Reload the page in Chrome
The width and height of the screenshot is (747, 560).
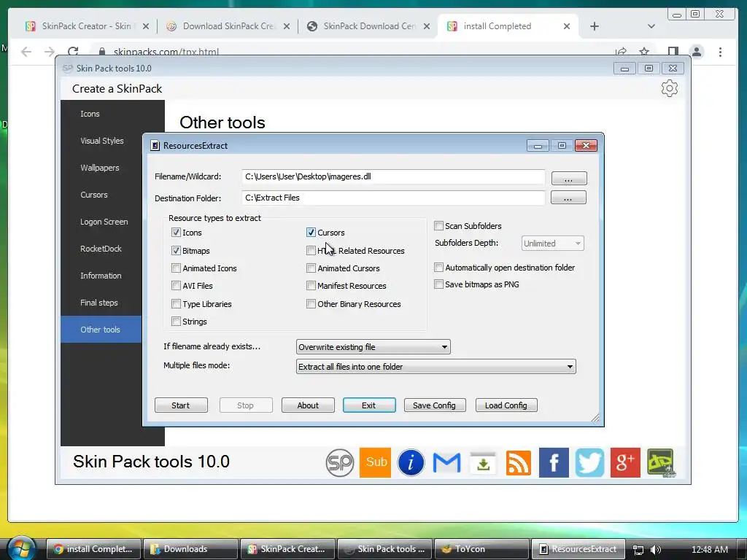(x=73, y=52)
